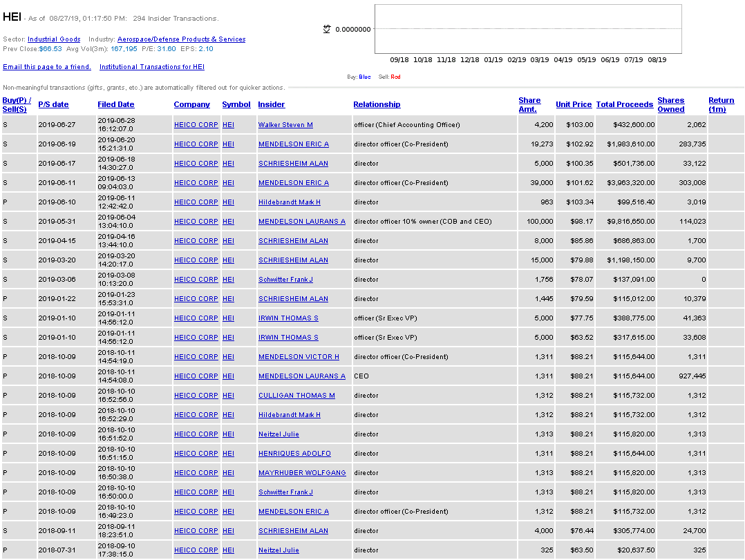Viewport: 745px width, 560px height.
Task: Click the insider transactions price chart area
Action: click(528, 29)
